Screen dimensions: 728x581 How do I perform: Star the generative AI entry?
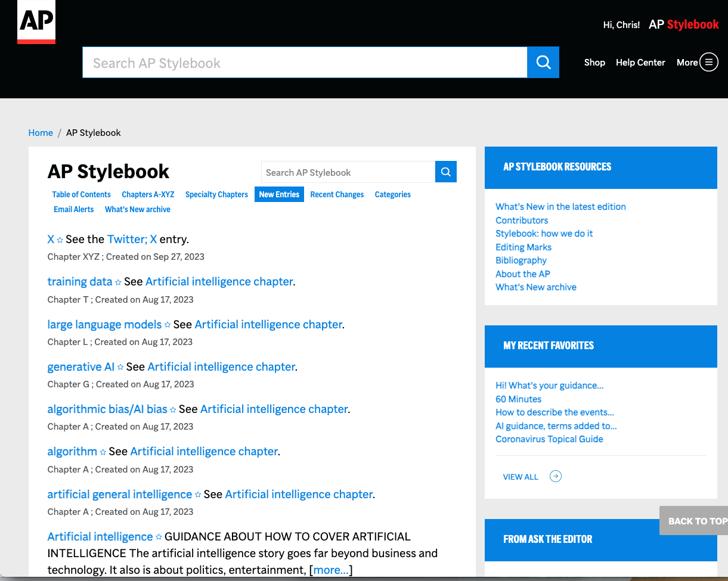pyautogui.click(x=120, y=368)
